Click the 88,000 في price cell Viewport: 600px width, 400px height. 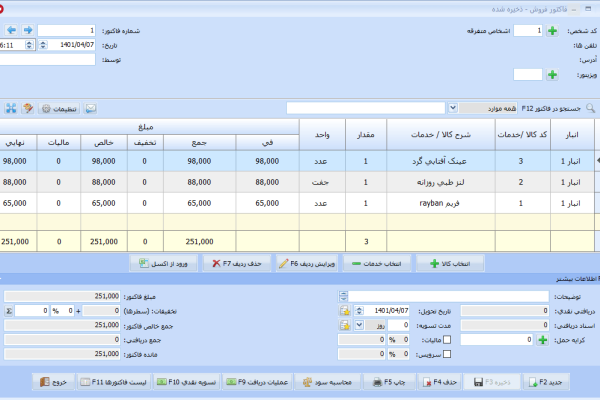[267, 182]
